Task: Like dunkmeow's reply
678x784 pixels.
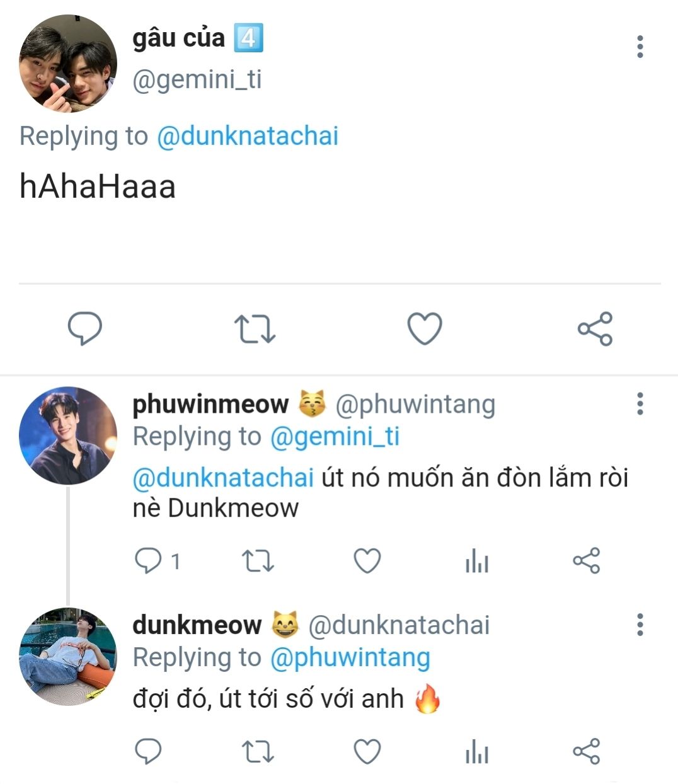Action: click(367, 751)
